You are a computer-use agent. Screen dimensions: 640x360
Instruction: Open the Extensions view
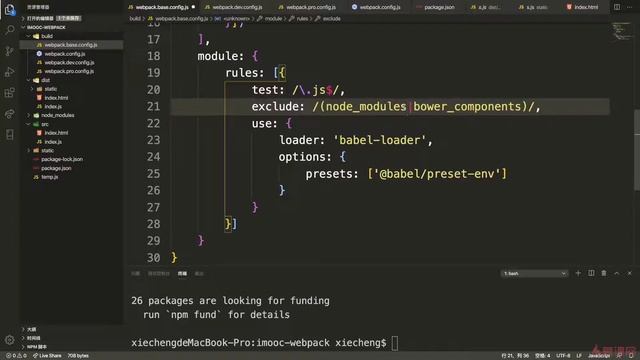[x=9, y=93]
